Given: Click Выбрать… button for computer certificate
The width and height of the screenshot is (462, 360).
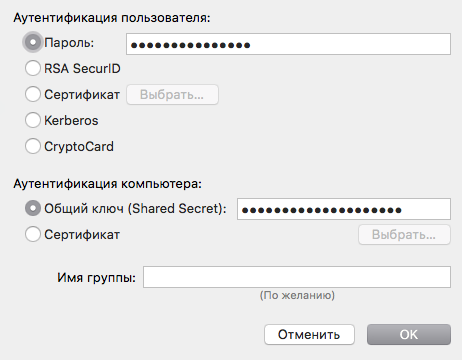Looking at the screenshot, I should coord(404,235).
